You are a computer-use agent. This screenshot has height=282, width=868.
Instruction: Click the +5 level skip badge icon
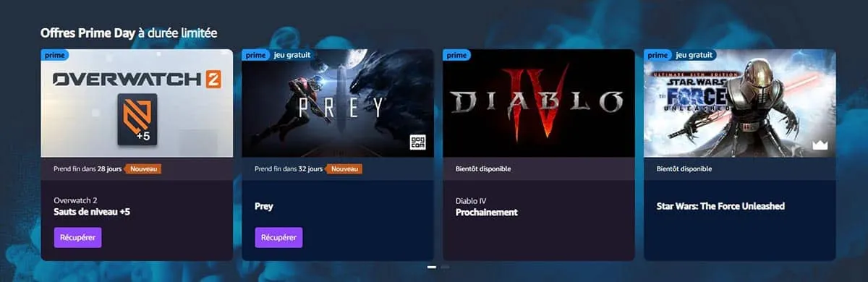click(x=137, y=120)
